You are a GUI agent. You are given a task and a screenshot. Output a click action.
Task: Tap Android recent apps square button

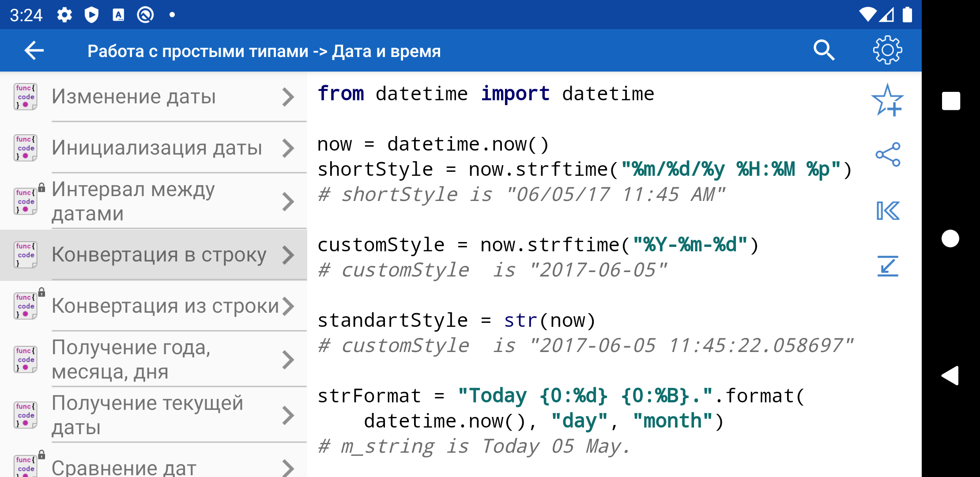pos(951,101)
